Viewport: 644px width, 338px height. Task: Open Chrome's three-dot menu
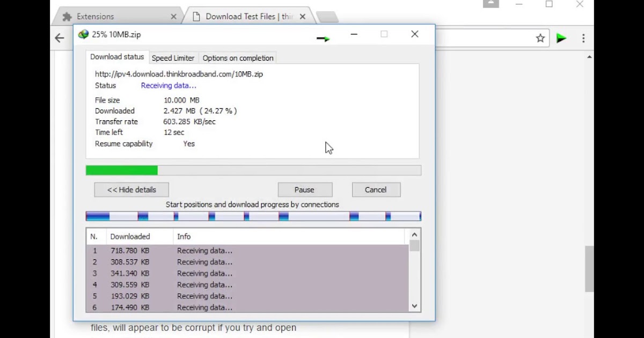pyautogui.click(x=583, y=38)
